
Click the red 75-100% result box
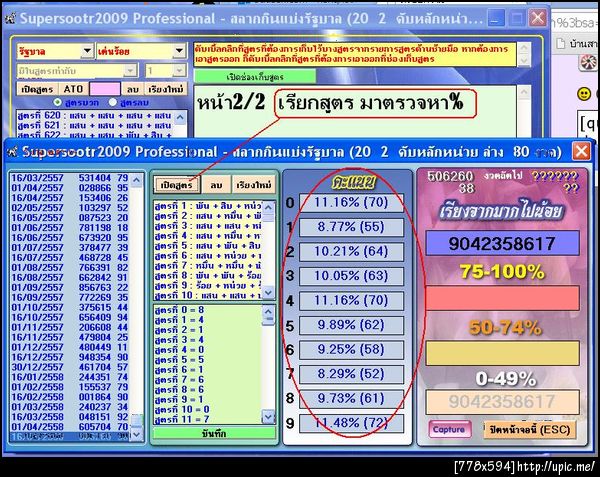coord(502,298)
